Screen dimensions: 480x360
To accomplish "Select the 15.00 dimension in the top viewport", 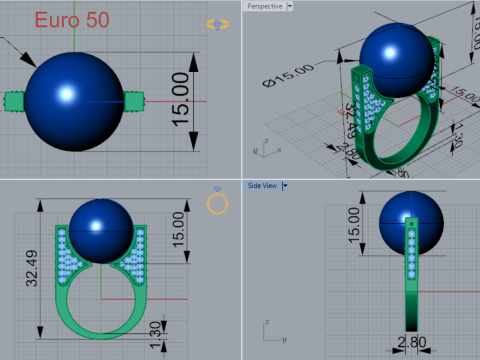I will pyautogui.click(x=180, y=99).
